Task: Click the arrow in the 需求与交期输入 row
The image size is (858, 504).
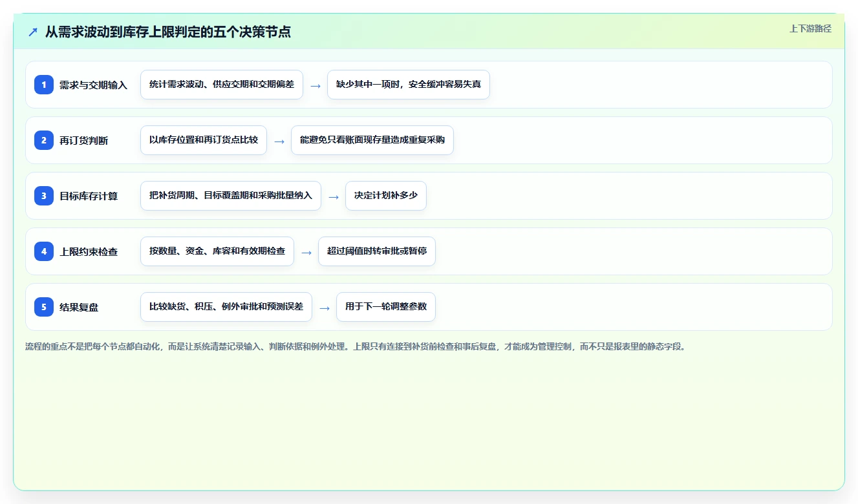Action: click(316, 85)
